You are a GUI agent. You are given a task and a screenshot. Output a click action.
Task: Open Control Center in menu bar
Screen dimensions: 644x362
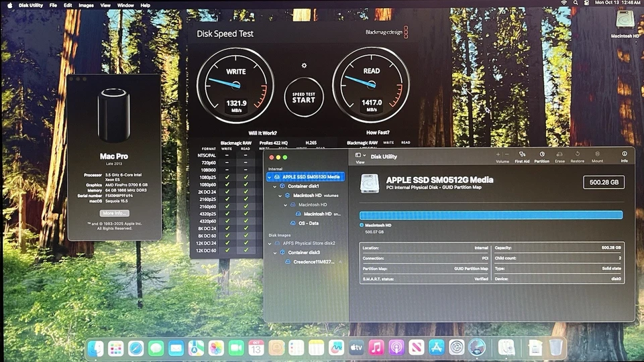click(586, 3)
